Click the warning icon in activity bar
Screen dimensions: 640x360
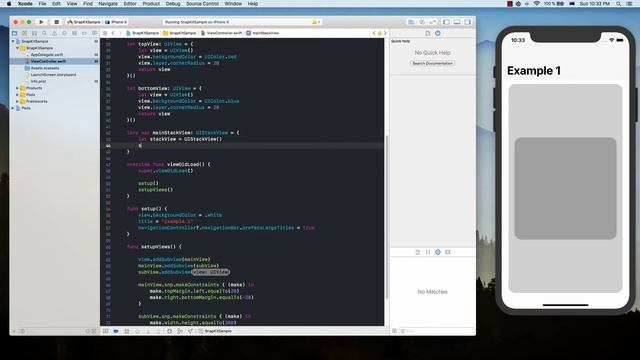click(315, 22)
